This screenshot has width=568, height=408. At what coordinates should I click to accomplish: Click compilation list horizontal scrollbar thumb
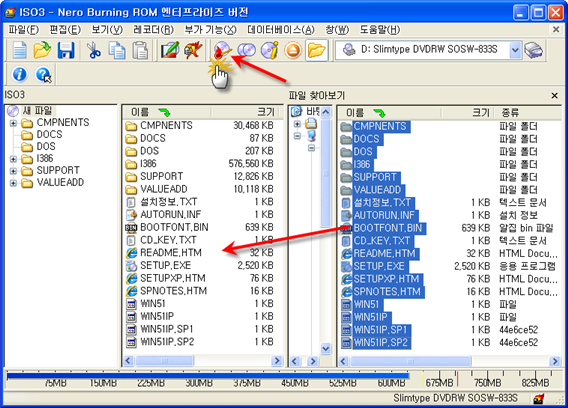(164, 361)
